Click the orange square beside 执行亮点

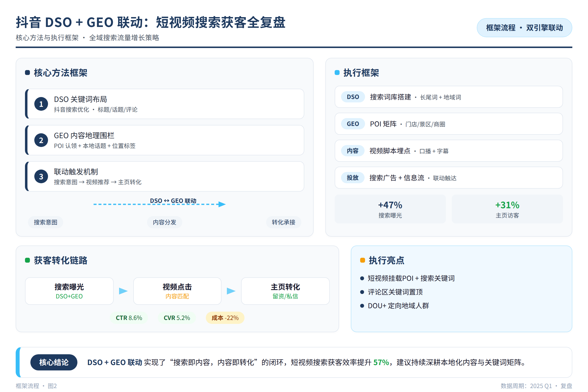tap(363, 260)
